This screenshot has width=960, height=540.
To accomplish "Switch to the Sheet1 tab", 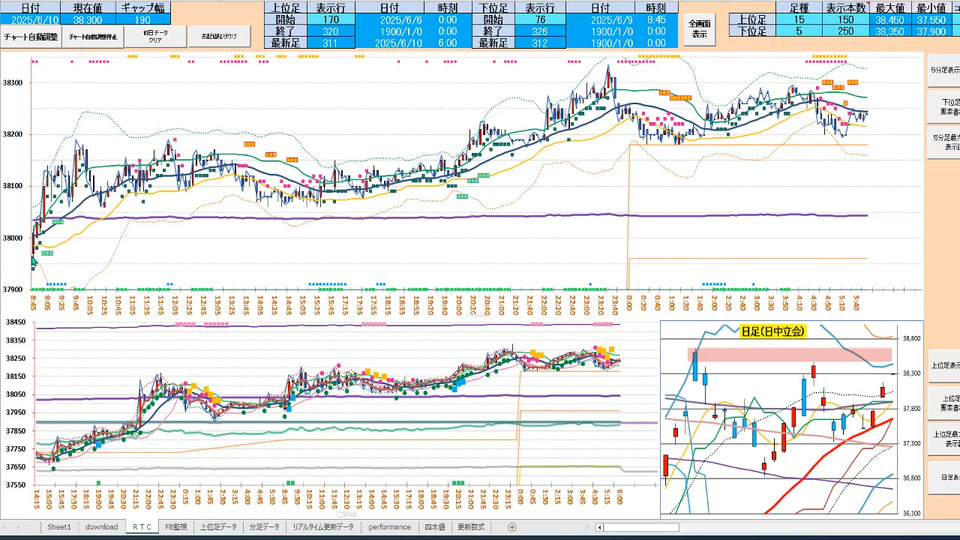I will (59, 526).
